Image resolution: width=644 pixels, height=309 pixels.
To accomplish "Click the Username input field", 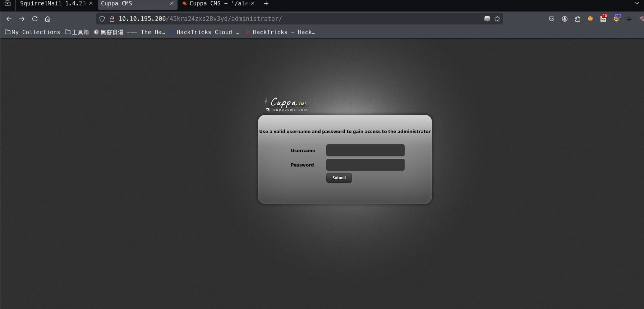I will (365, 150).
